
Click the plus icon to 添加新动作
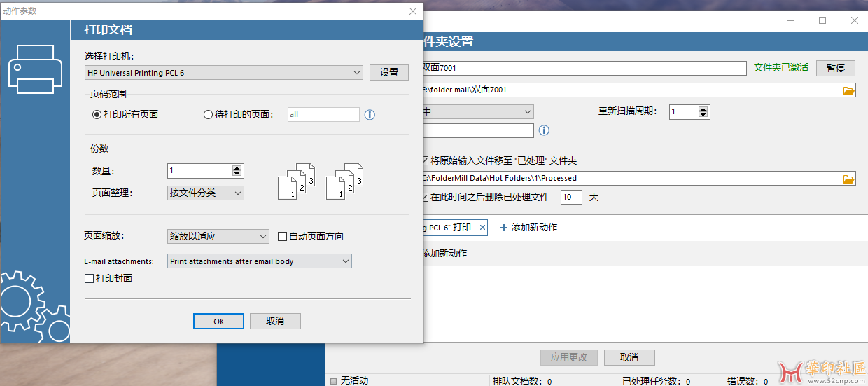point(503,228)
